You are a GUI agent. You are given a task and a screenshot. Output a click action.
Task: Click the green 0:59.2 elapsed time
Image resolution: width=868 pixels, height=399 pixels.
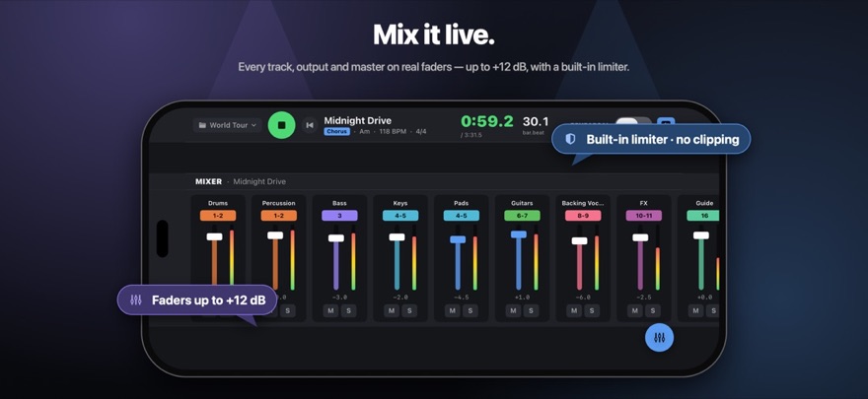[x=487, y=121]
